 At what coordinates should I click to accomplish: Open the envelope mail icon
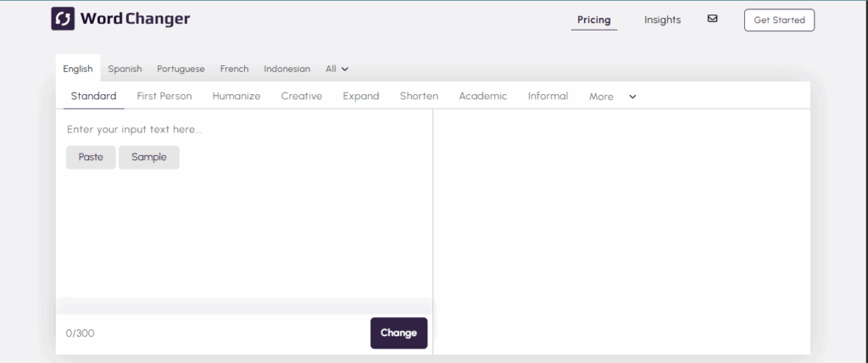[712, 19]
